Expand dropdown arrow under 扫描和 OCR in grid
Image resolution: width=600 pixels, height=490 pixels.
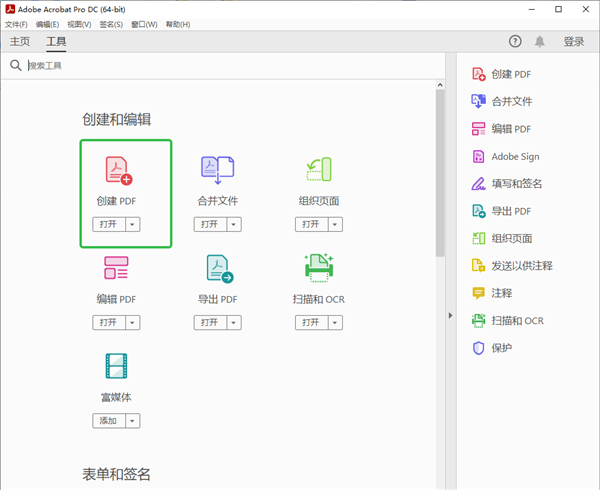(x=335, y=322)
